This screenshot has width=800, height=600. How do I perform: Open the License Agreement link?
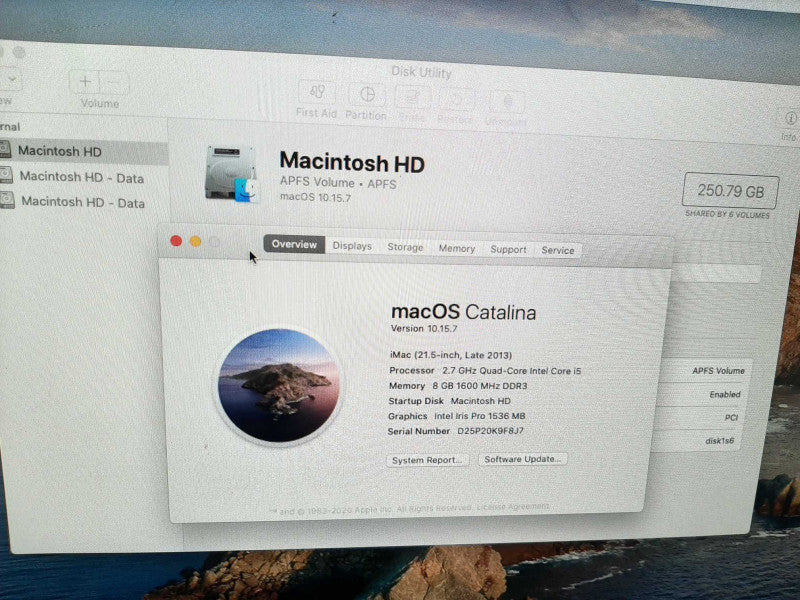(513, 507)
